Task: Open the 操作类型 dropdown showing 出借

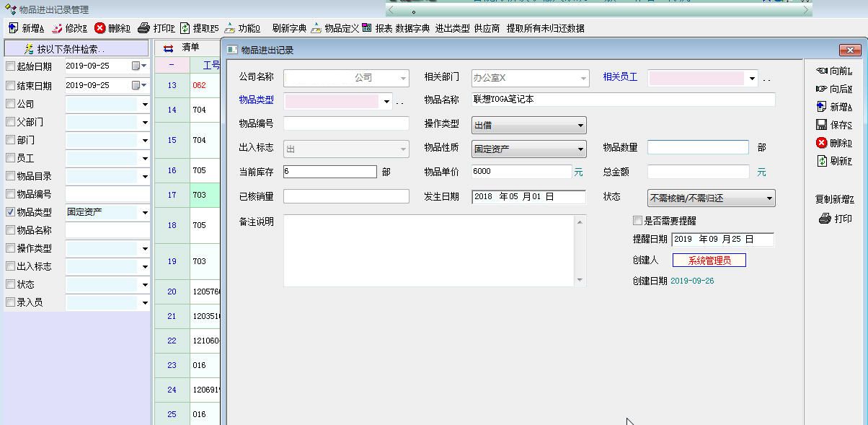Action: [580, 126]
